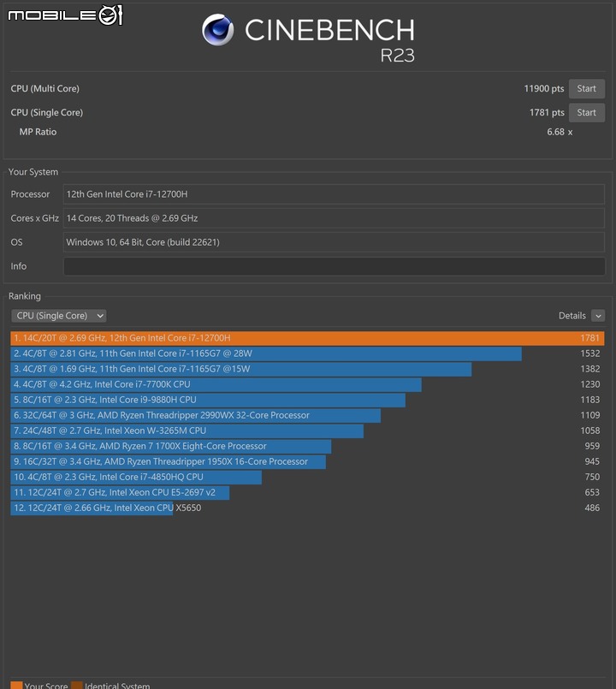
Task: Click the score 1382 in ranking
Action: [x=590, y=369]
